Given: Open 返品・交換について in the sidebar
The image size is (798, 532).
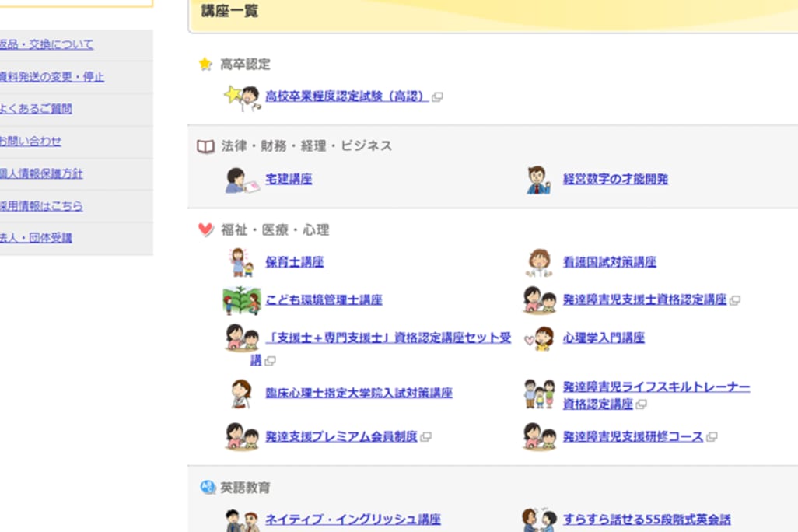Looking at the screenshot, I should 46,44.
